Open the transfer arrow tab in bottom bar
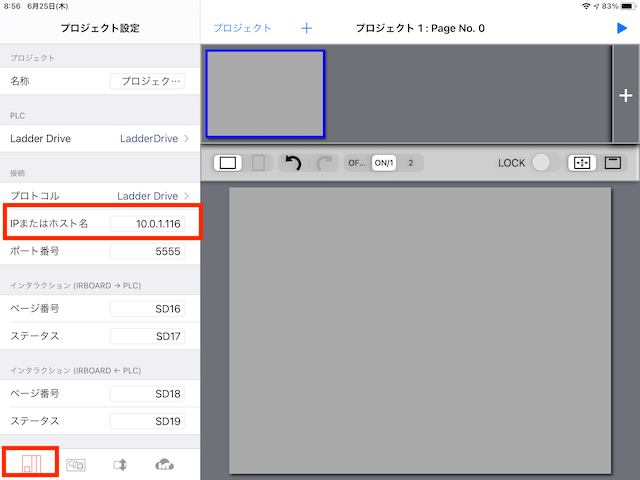The width and height of the screenshot is (640, 480). (x=120, y=464)
